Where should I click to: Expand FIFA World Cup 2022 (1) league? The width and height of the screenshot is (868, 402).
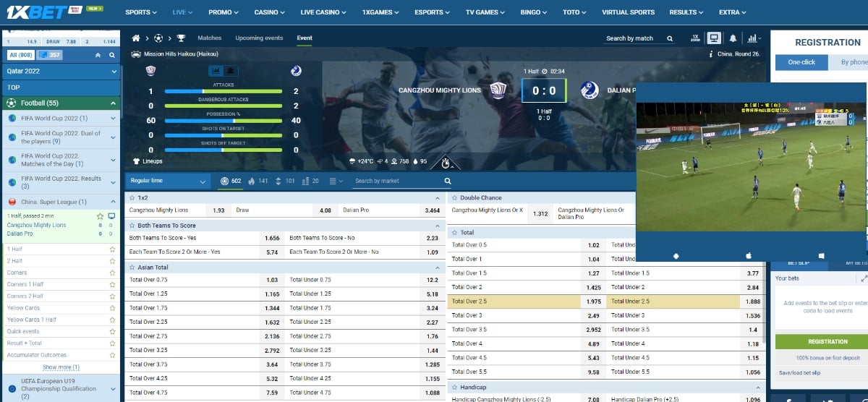(x=60, y=118)
